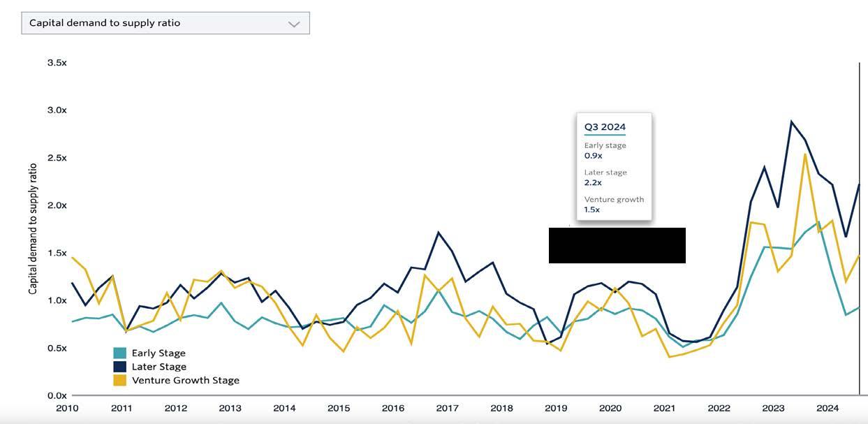Screen dimensions: 868x424
Task: Click the navy Later Stage legend swatch
Action: (120, 367)
